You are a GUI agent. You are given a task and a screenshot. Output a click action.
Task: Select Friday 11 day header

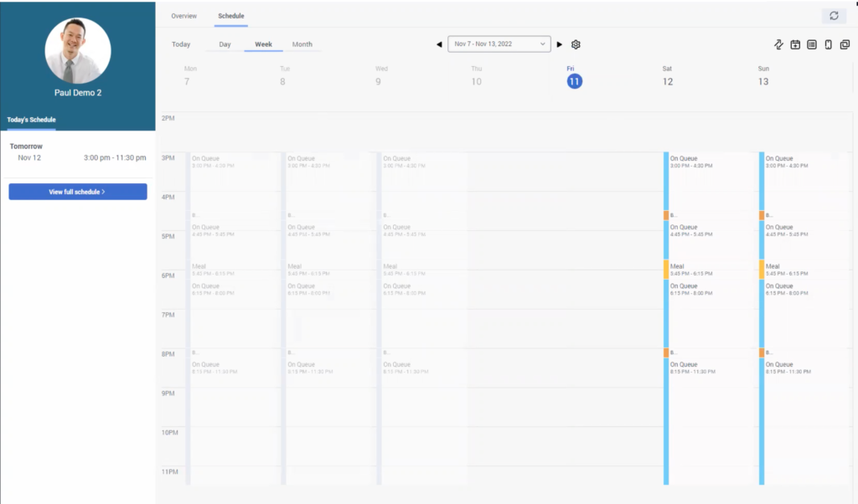tap(574, 77)
